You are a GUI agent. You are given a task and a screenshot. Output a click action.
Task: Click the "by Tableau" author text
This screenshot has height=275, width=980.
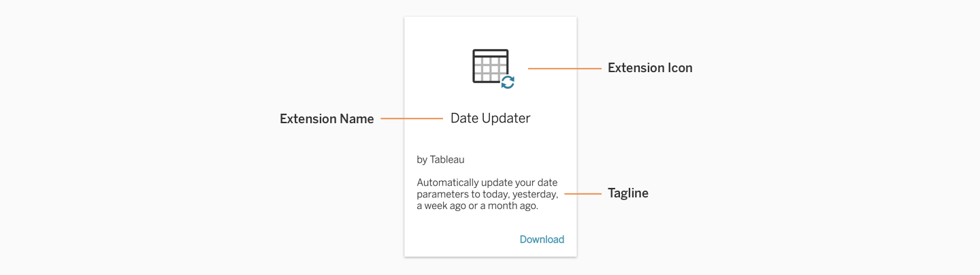click(440, 160)
